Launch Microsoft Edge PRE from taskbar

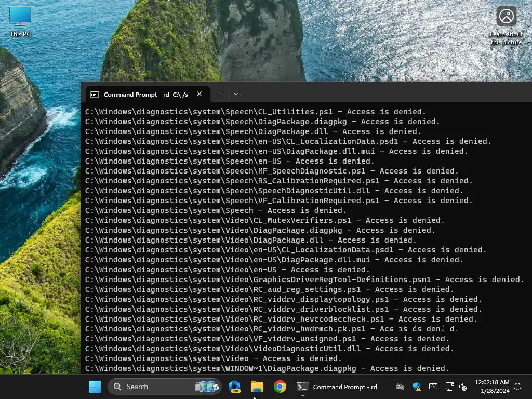click(234, 387)
